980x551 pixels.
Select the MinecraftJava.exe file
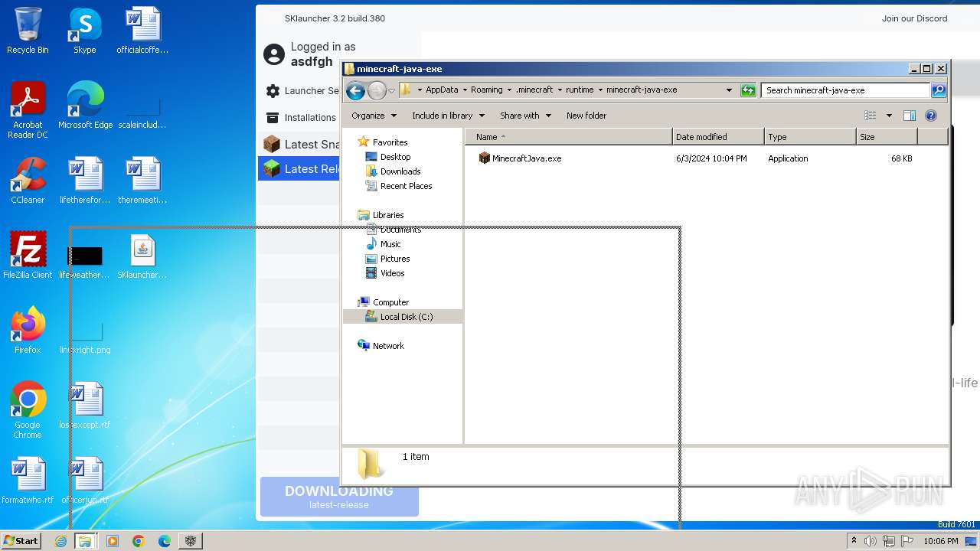coord(520,158)
